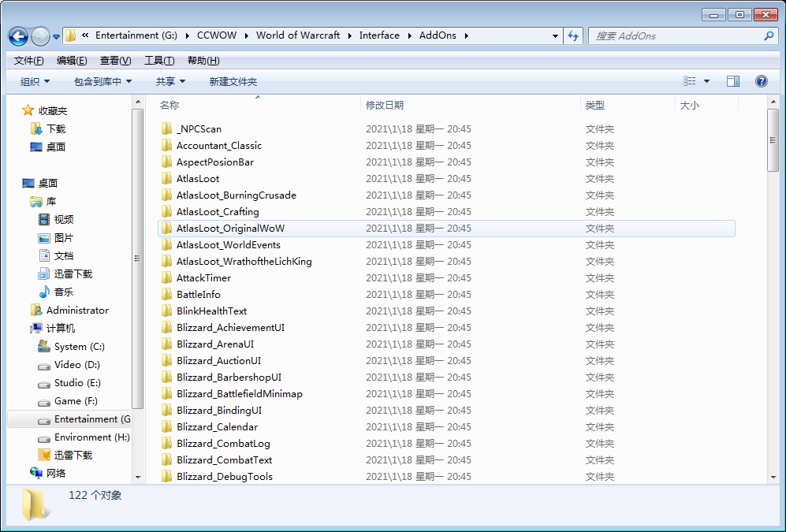This screenshot has width=786, height=532.
Task: Click the 新建文件夹 button
Action: pos(233,82)
